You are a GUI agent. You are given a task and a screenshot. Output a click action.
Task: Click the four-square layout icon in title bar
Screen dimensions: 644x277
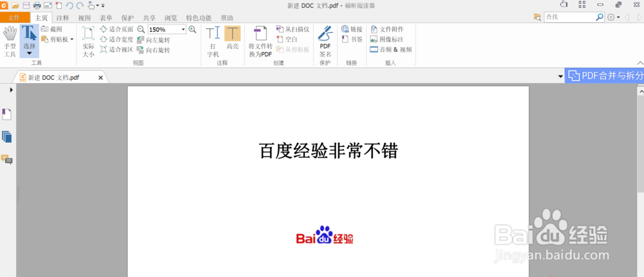[582, 5]
